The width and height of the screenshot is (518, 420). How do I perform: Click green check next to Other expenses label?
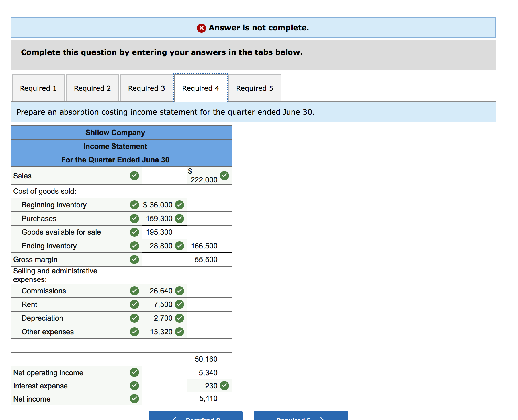pyautogui.click(x=134, y=332)
